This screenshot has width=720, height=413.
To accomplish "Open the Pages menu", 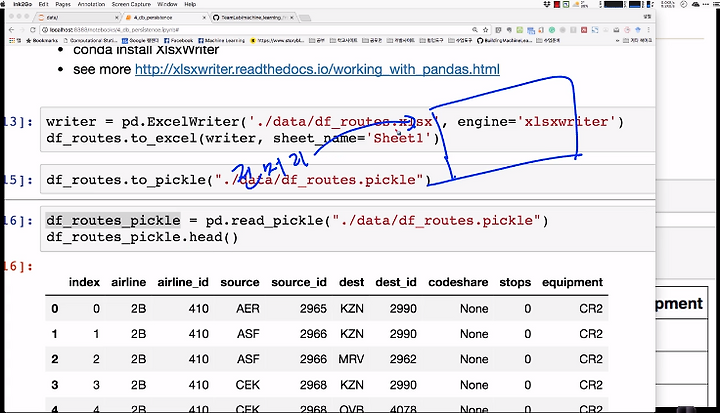I will [x=63, y=4].
